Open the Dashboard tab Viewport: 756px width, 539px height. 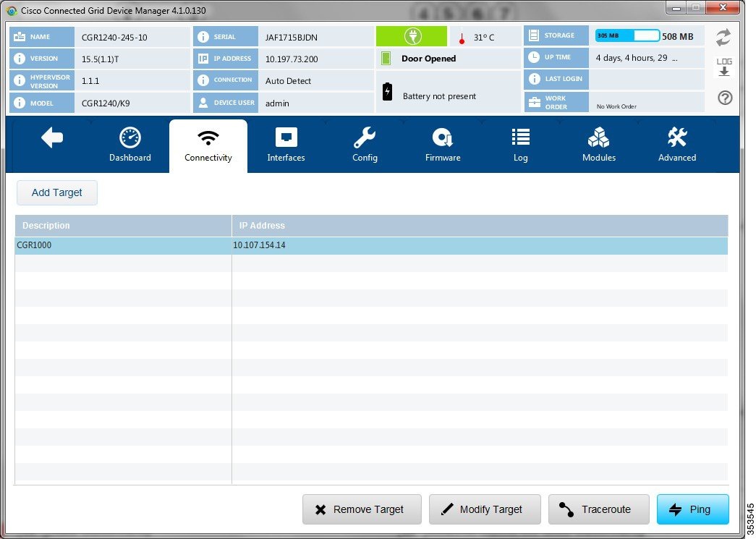(x=129, y=145)
